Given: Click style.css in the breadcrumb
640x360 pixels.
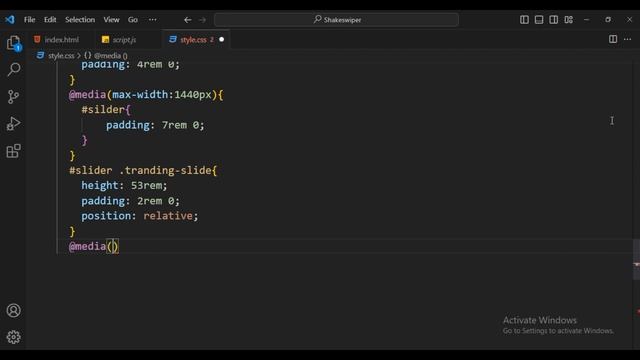Looking at the screenshot, I should [x=61, y=56].
